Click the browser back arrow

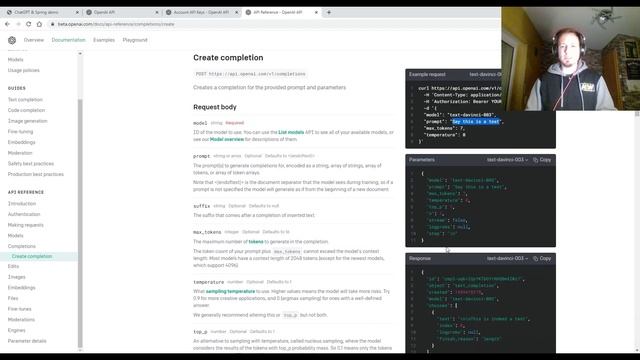[7, 24]
